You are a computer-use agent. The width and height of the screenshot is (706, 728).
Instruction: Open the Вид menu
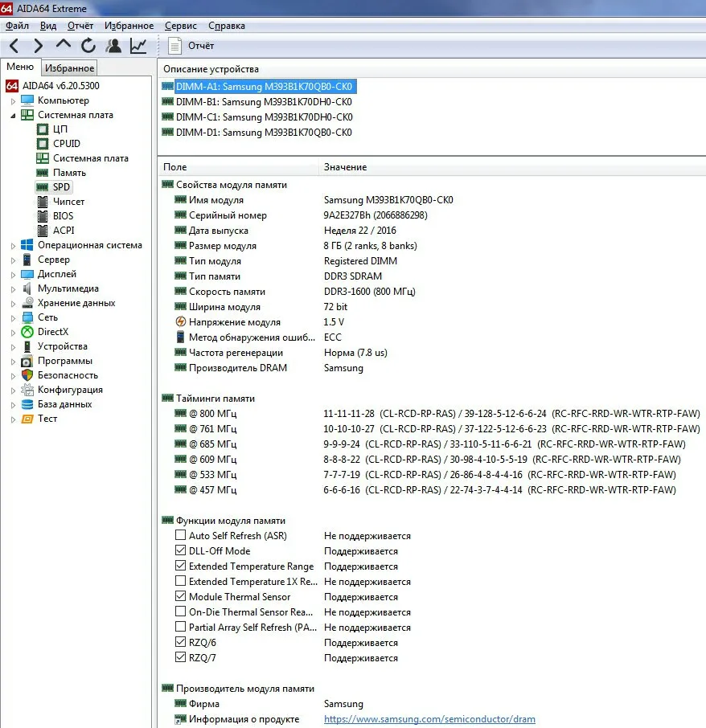point(47,26)
